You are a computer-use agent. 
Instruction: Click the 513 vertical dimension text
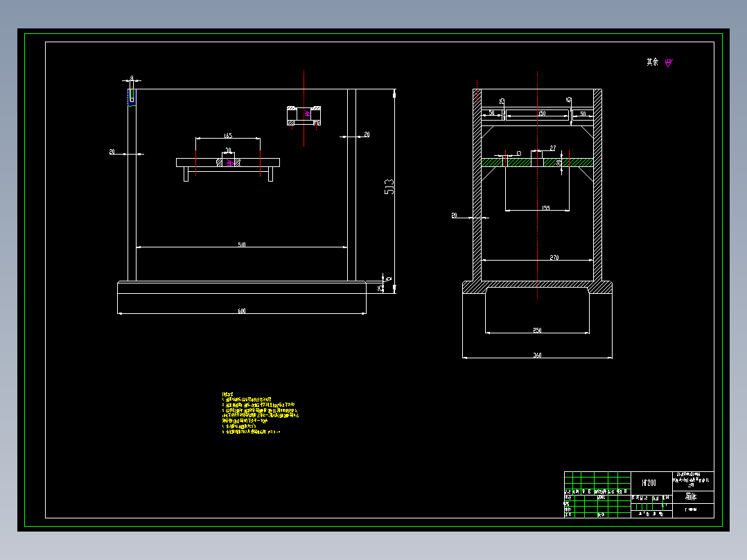(x=389, y=186)
